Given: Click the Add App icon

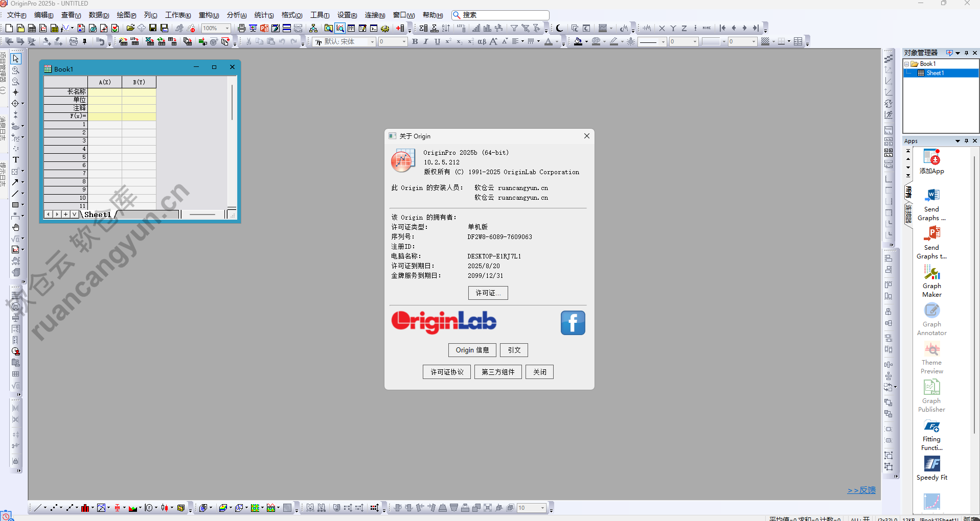Looking at the screenshot, I should click(x=931, y=162).
